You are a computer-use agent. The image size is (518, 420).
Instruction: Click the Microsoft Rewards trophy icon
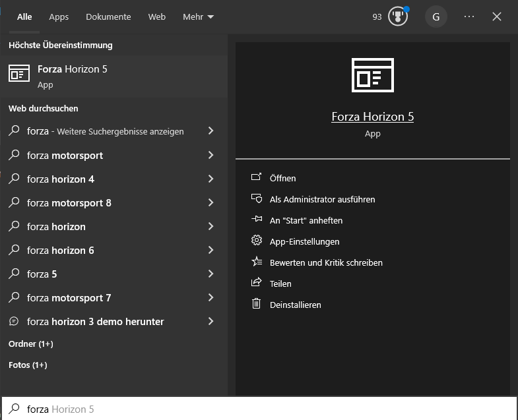tap(398, 16)
